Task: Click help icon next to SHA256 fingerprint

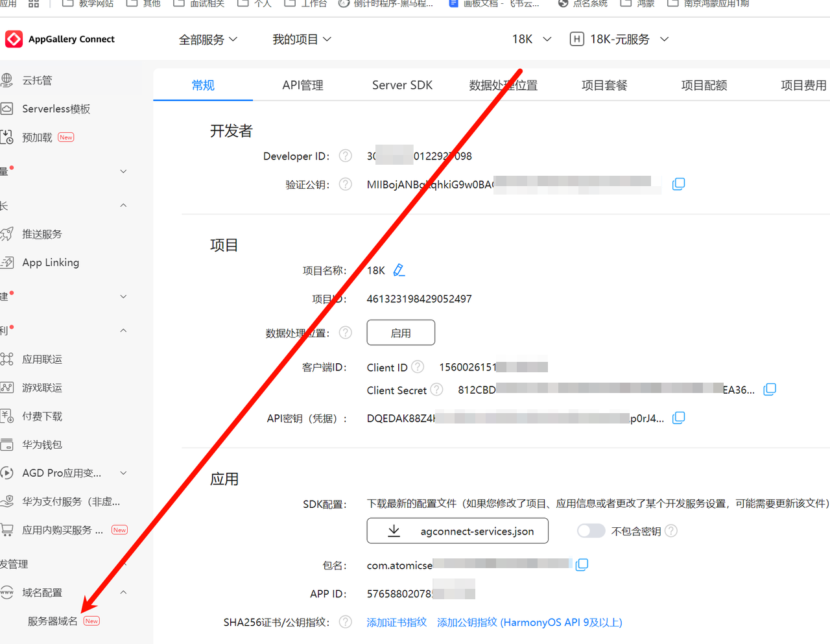Action: click(346, 622)
